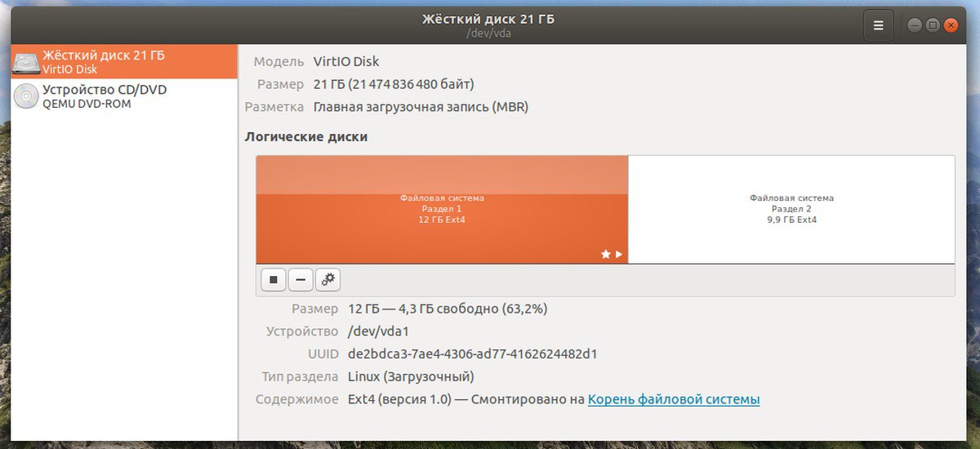
Task: Click the device path /dev/vda1
Action: point(378,331)
